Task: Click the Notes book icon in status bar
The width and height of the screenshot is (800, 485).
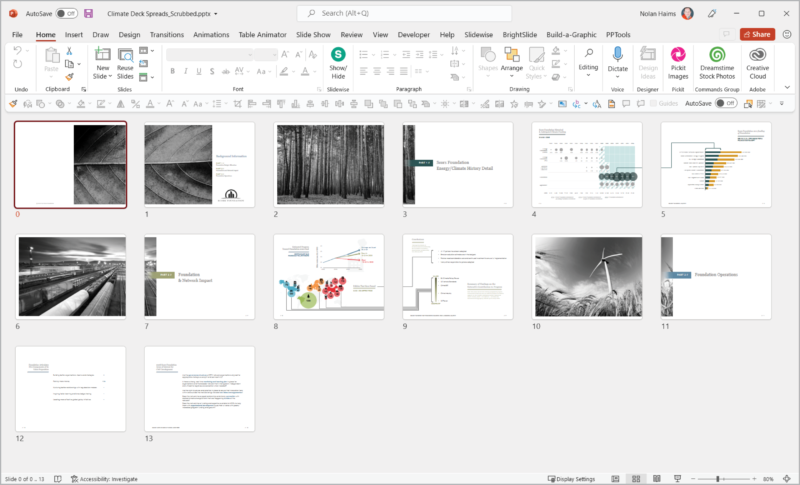Action: pos(58,479)
